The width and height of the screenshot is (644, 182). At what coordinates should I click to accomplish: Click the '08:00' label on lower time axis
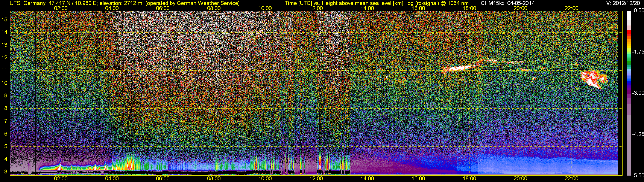coord(214,179)
